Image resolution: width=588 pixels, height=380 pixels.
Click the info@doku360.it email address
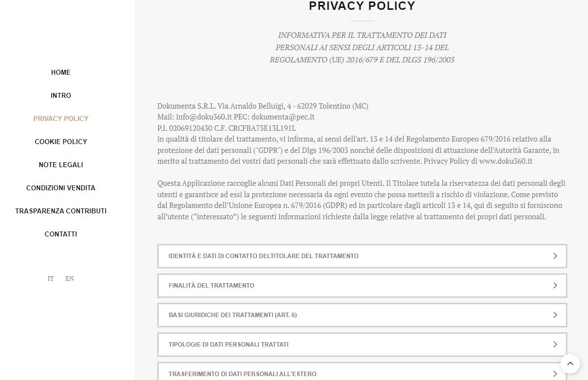(204, 117)
